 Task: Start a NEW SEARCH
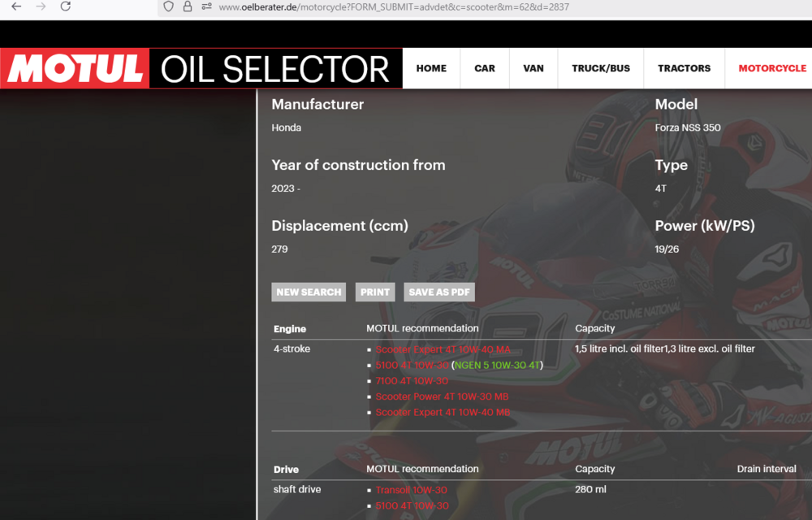[309, 292]
